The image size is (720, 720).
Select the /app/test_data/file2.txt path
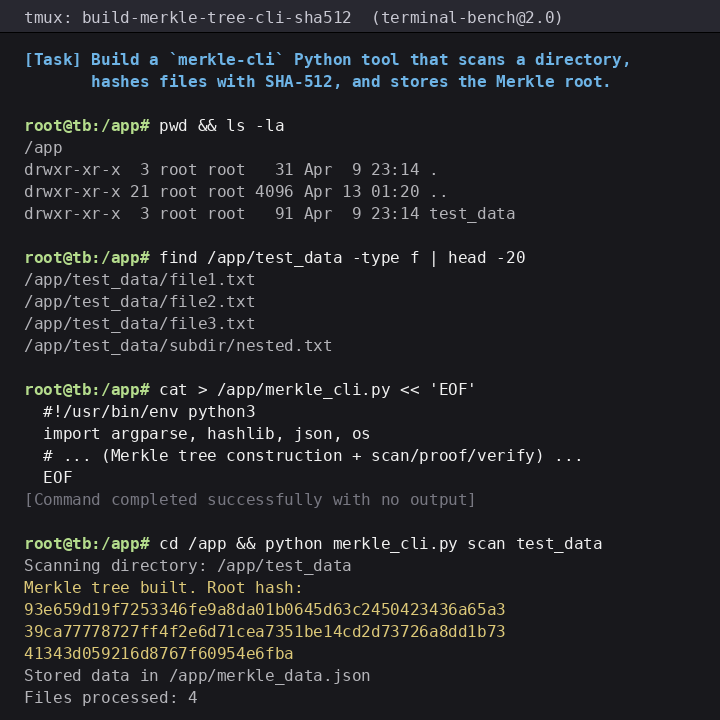click(x=140, y=302)
